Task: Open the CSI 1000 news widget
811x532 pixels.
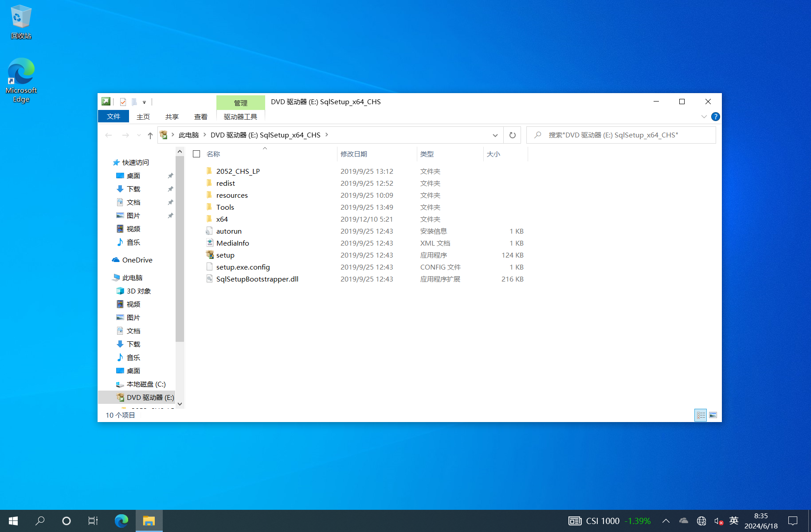Action: (610, 521)
